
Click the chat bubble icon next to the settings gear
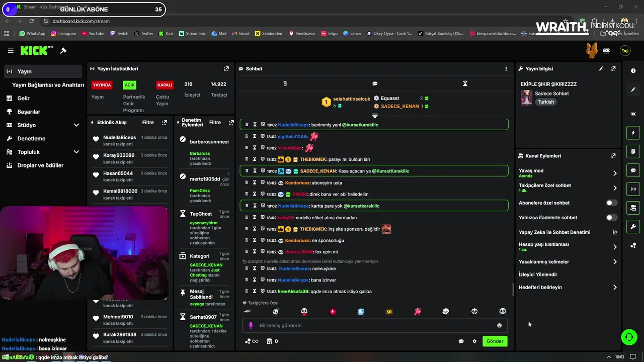point(461,341)
